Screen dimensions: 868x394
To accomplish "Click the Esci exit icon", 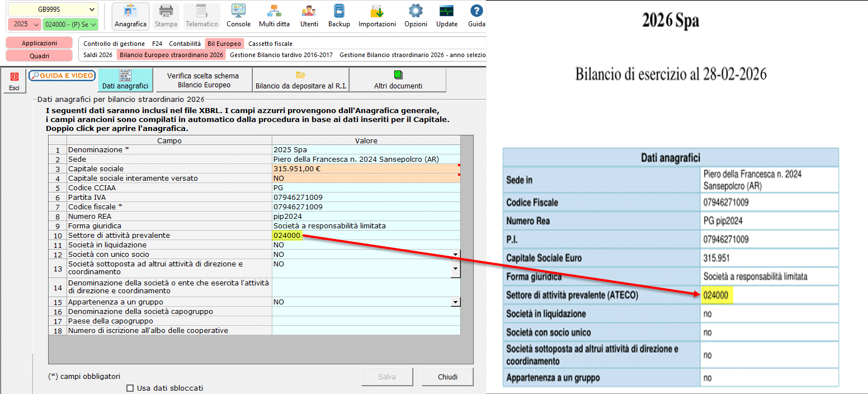I will 14,81.
